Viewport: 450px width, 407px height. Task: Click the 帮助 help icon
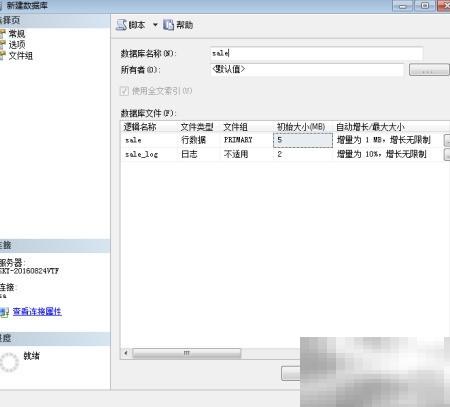click(x=168, y=25)
